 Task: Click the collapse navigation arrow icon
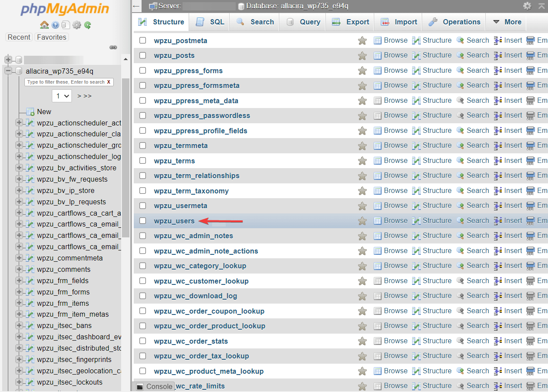(x=136, y=6)
